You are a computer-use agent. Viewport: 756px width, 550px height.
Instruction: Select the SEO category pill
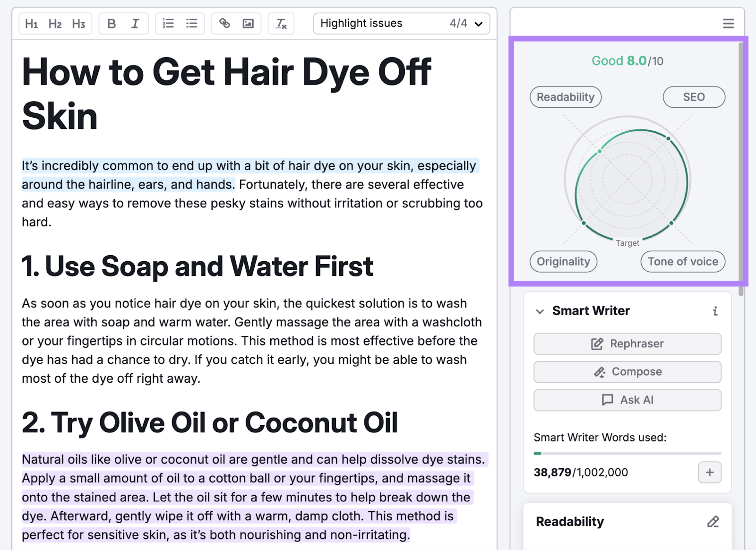coord(694,97)
